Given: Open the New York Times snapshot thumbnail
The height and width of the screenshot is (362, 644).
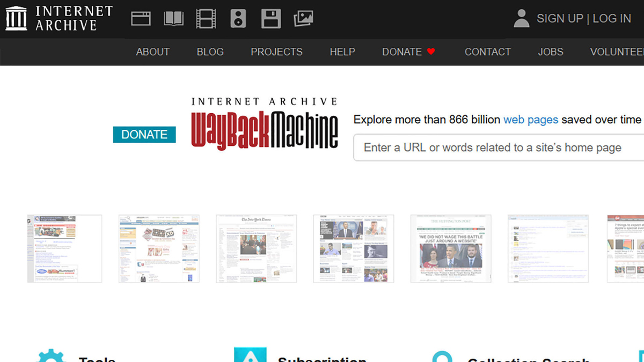Looking at the screenshot, I should [x=256, y=248].
